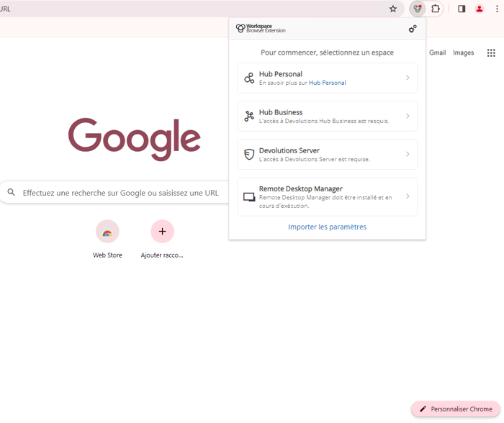Open the Web Store shortcut

(107, 232)
